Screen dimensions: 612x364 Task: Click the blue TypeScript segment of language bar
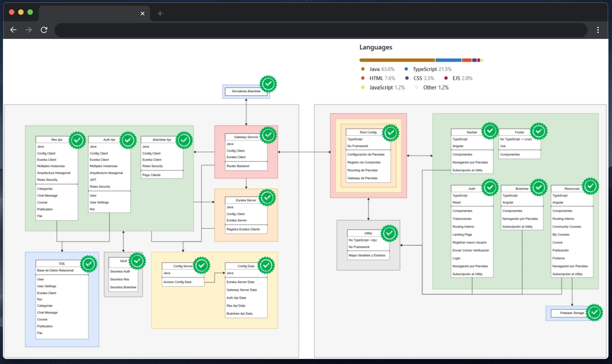tap(448, 60)
